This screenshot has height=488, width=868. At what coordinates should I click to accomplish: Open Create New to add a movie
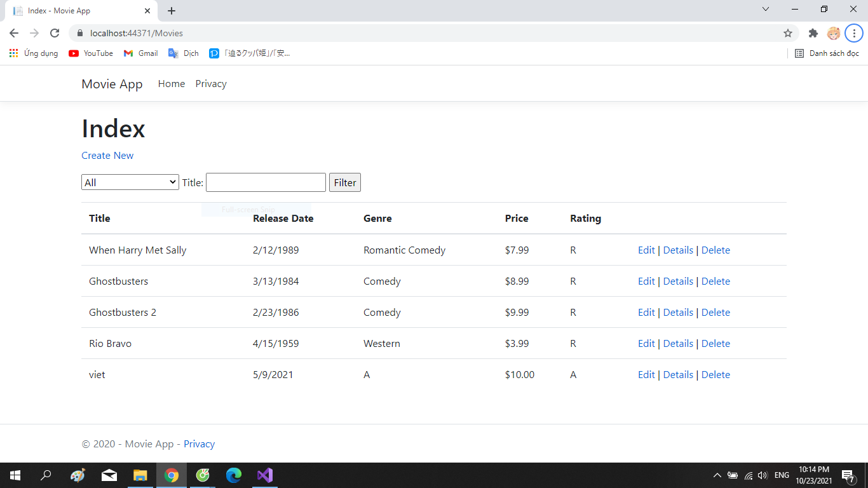107,155
